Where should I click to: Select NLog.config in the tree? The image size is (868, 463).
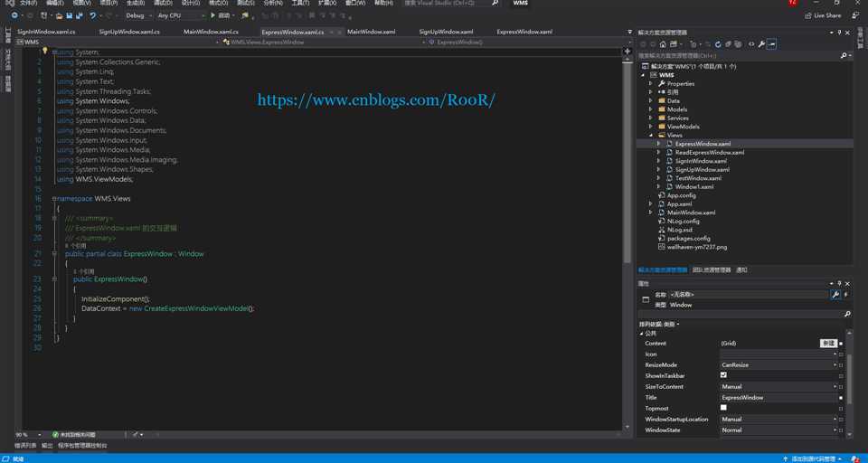(684, 221)
